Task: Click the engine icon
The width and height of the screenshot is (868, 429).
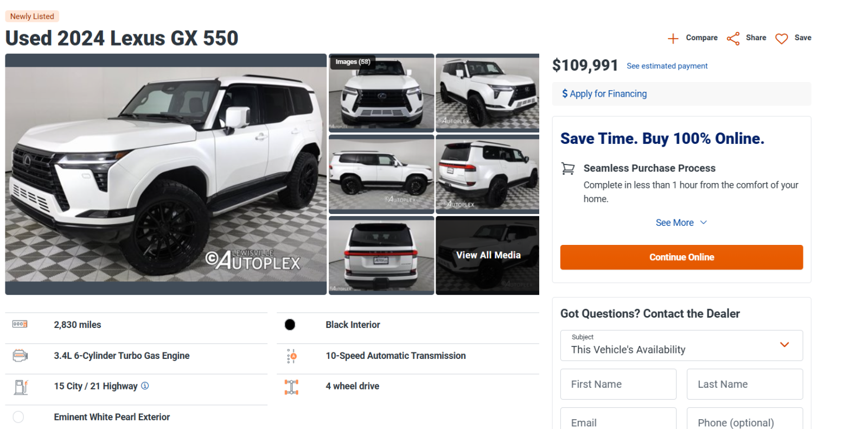Action: click(20, 356)
